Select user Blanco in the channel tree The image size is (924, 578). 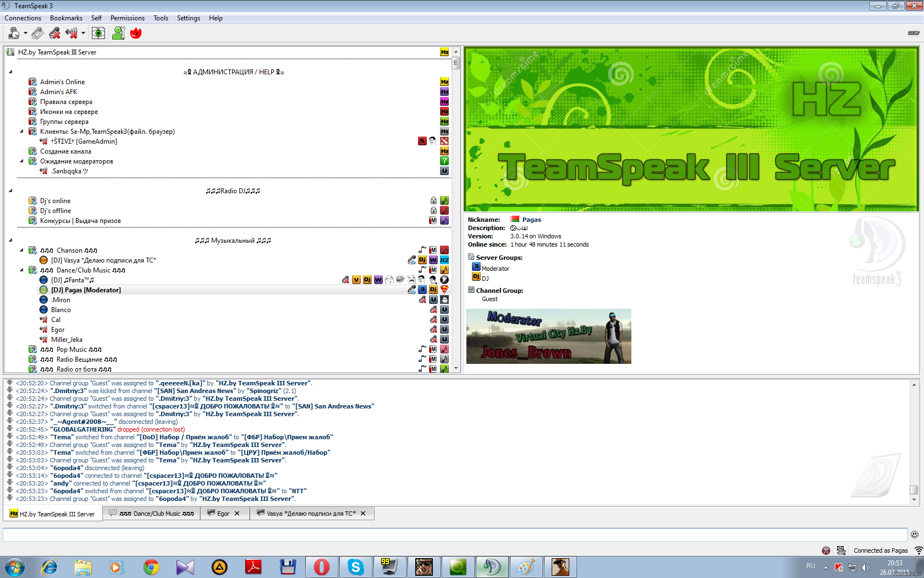(x=61, y=310)
